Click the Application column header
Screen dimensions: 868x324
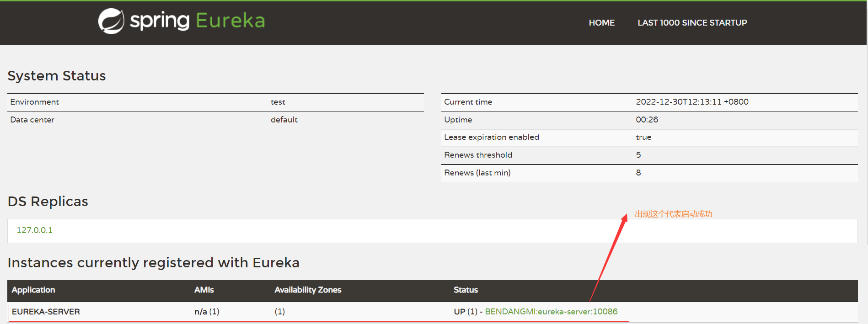click(33, 290)
